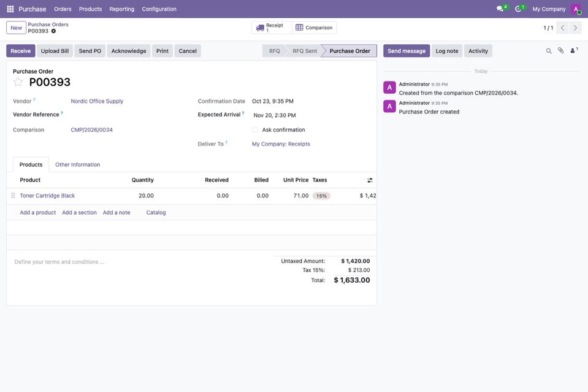Open the My Company switcher
588x392 pixels.
pyautogui.click(x=549, y=9)
